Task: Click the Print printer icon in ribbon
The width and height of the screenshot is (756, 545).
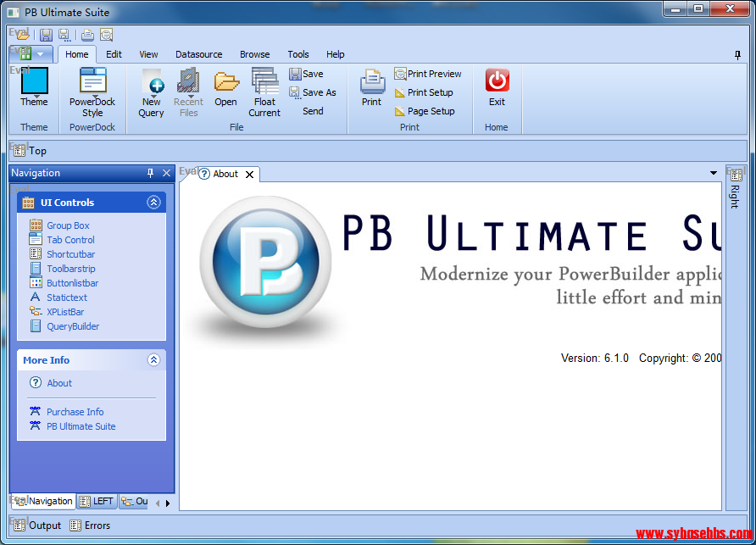Action: tap(372, 82)
